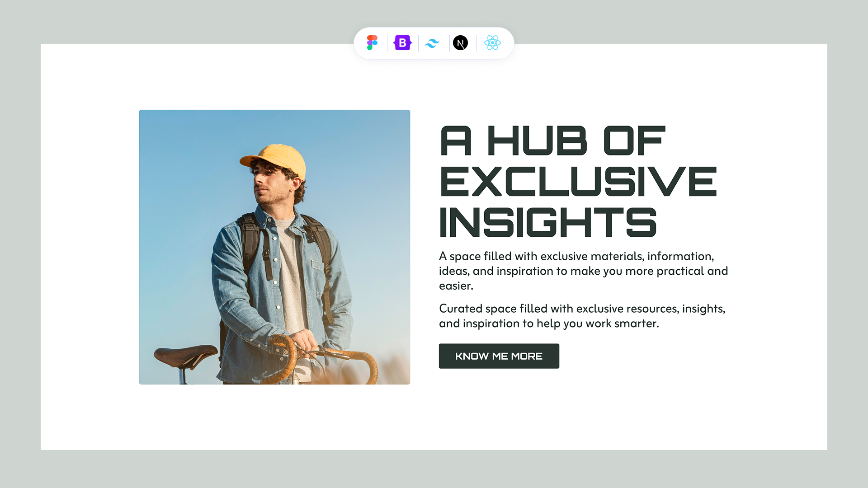Click the Next.js black circle icon
Image resolution: width=868 pixels, height=488 pixels.
[x=461, y=43]
